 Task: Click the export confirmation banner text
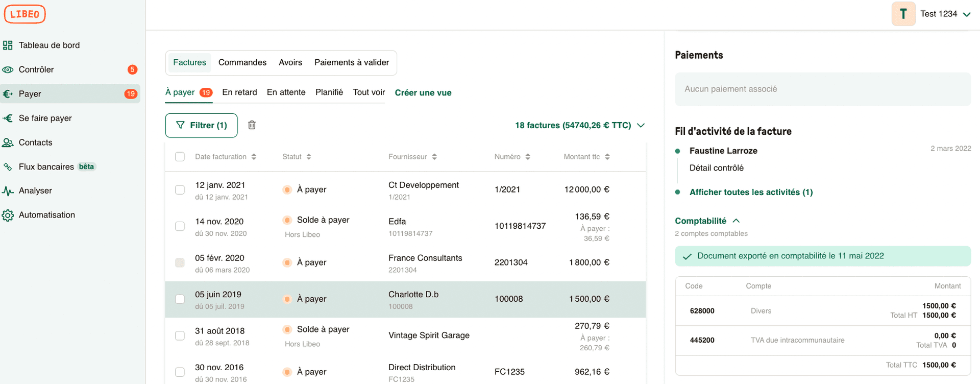click(791, 256)
